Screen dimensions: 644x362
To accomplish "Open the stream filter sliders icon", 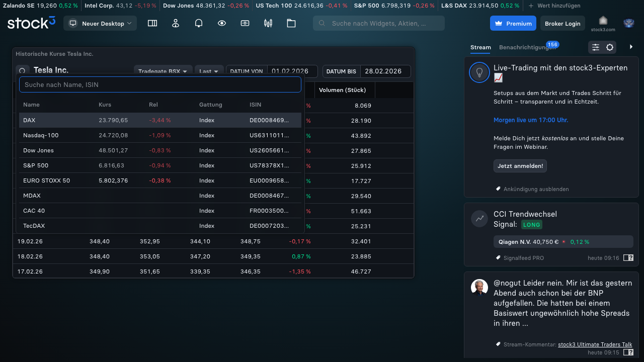I will point(595,47).
